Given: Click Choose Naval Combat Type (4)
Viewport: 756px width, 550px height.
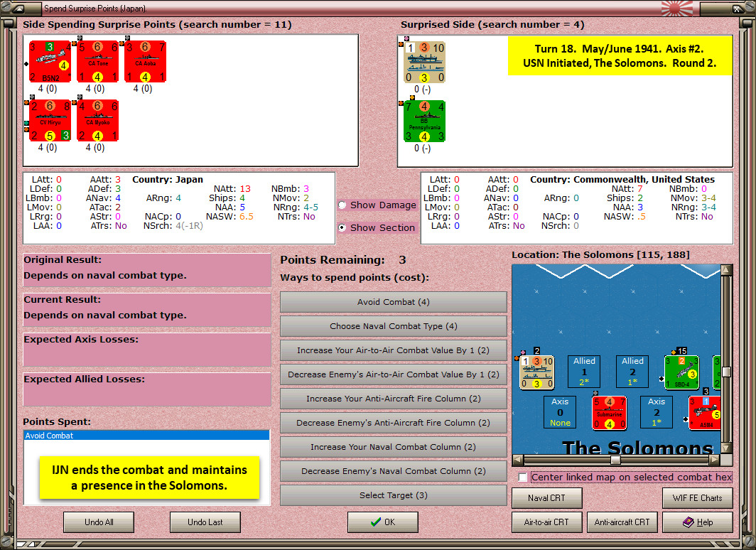Looking at the screenshot, I should (x=394, y=326).
